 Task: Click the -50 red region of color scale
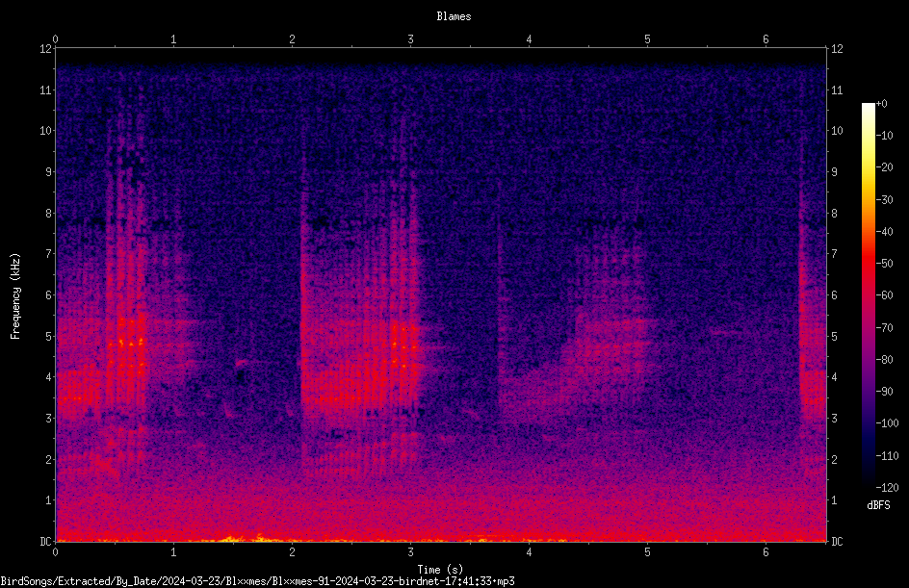point(868,264)
